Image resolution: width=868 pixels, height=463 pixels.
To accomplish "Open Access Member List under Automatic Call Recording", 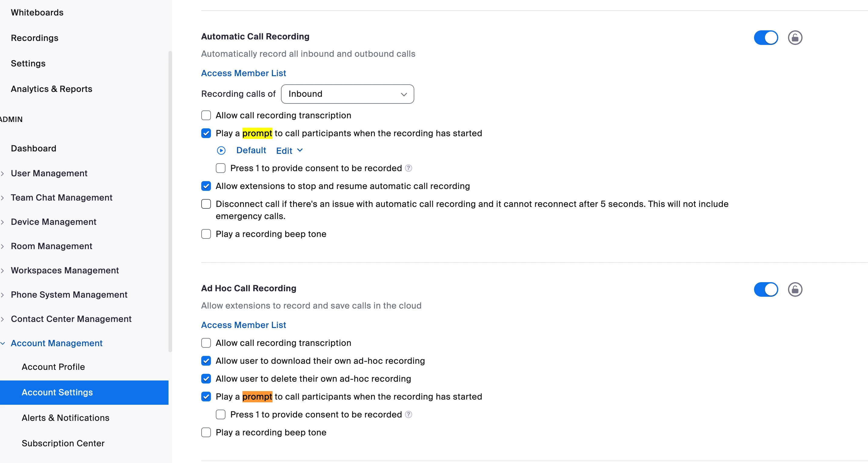I will click(243, 73).
